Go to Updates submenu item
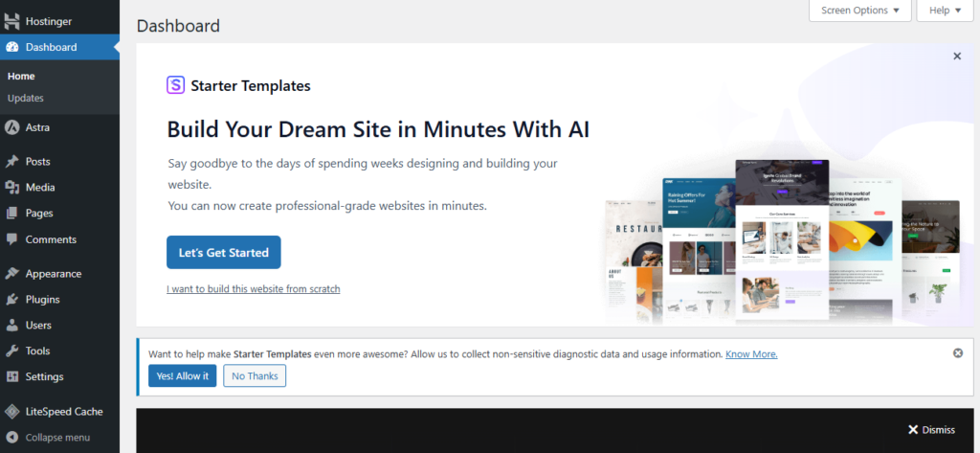 (26, 99)
